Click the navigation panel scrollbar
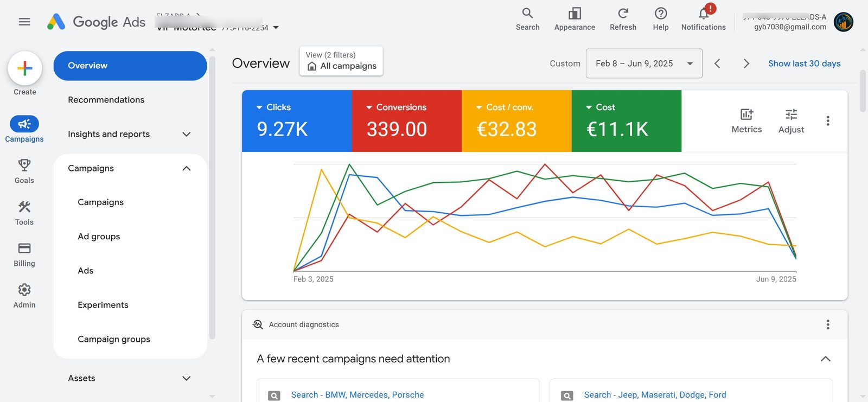The width and height of the screenshot is (868, 402). click(x=212, y=196)
